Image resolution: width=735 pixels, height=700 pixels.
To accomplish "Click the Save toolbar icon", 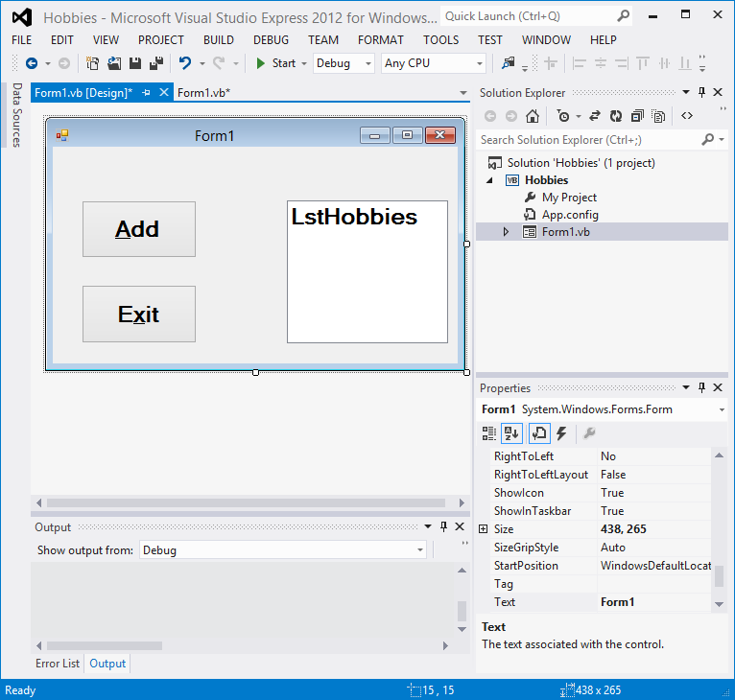I will tap(135, 63).
